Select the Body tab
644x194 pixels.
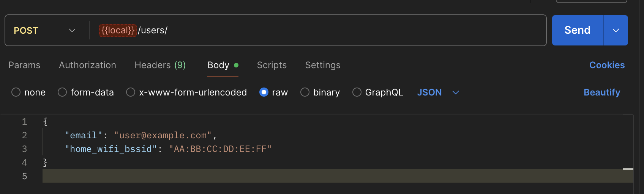218,65
